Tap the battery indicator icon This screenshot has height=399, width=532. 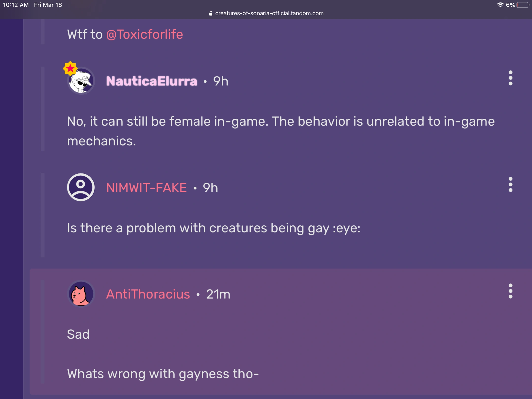pos(523,5)
